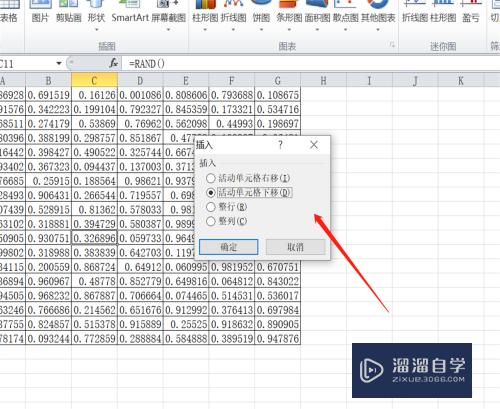
Task: Expand the 饼图 dropdown arrow
Action: [261, 30]
